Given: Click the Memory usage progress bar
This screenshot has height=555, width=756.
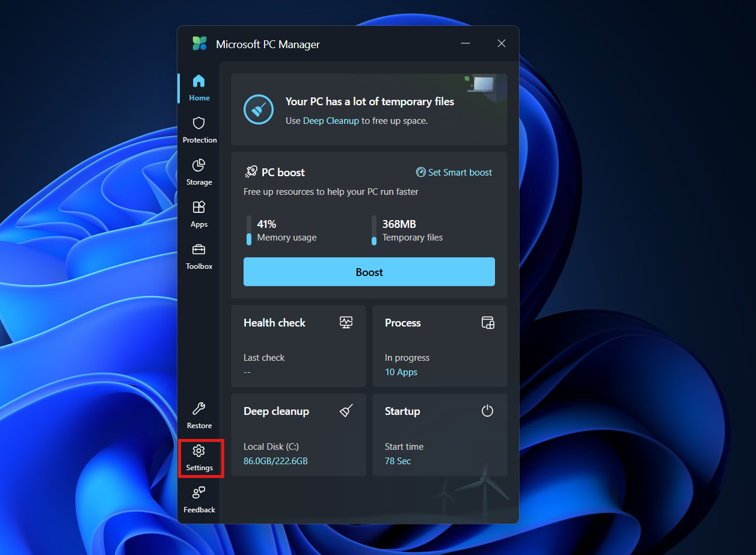Looking at the screenshot, I should (249, 231).
